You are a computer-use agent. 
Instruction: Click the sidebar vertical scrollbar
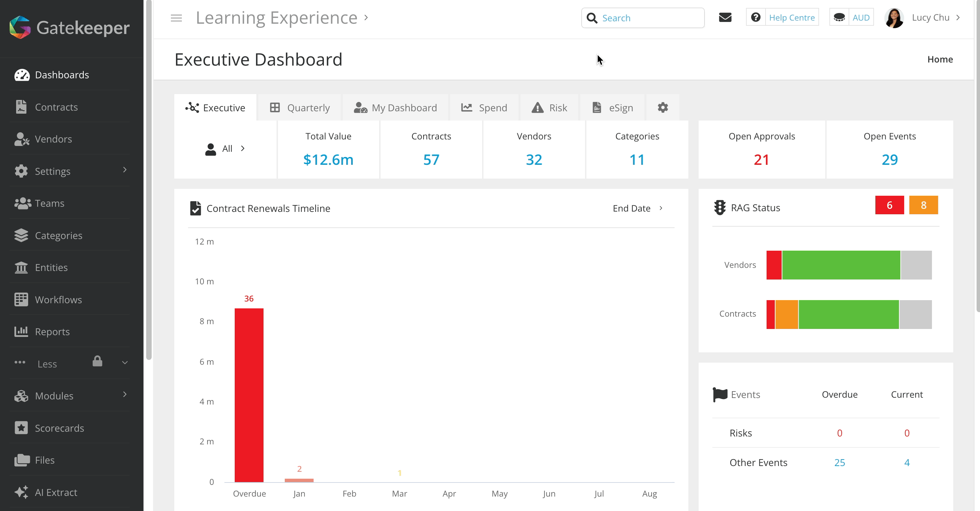(149, 180)
